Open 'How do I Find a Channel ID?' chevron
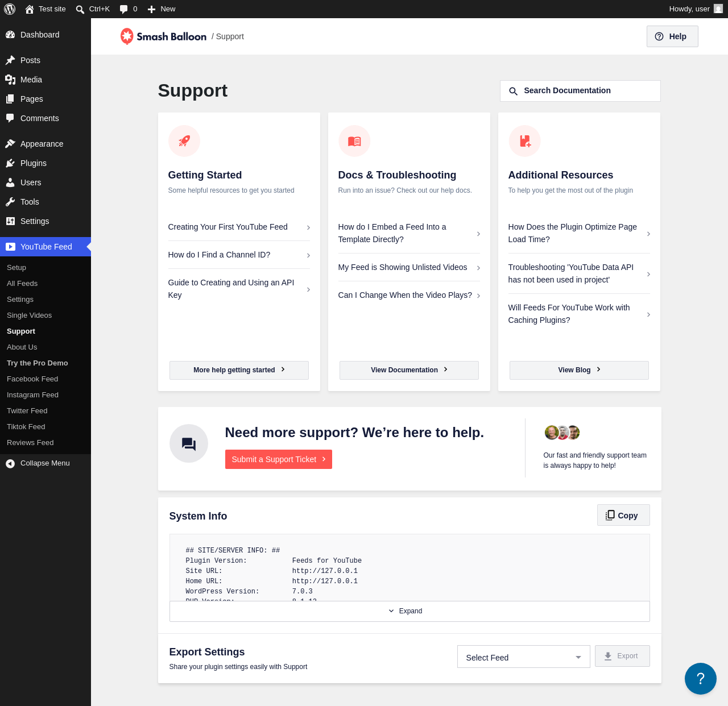The height and width of the screenshot is (706, 728). coord(308,255)
